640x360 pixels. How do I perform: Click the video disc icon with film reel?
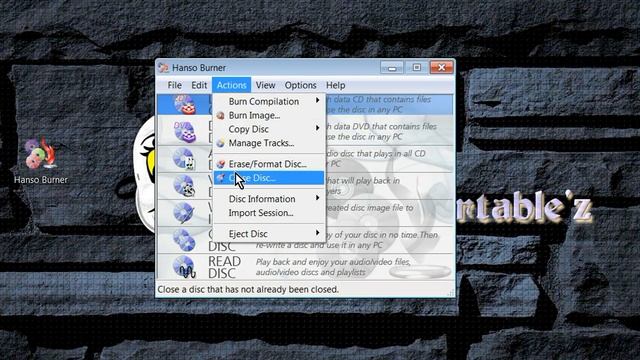click(184, 186)
